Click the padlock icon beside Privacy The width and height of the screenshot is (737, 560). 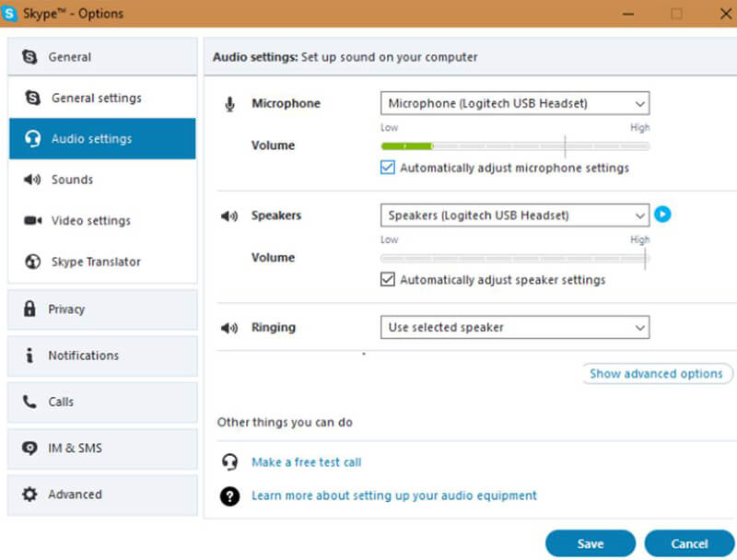(29, 309)
